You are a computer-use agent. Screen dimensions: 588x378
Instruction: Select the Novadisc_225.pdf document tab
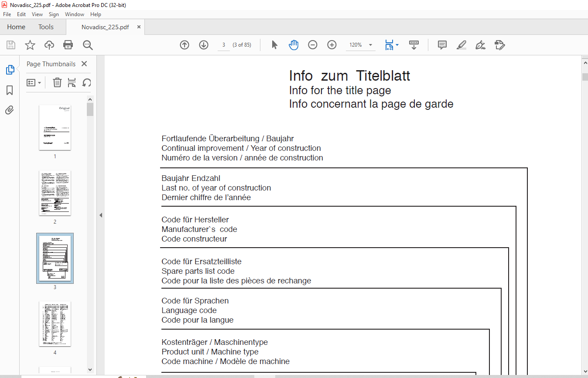click(105, 27)
